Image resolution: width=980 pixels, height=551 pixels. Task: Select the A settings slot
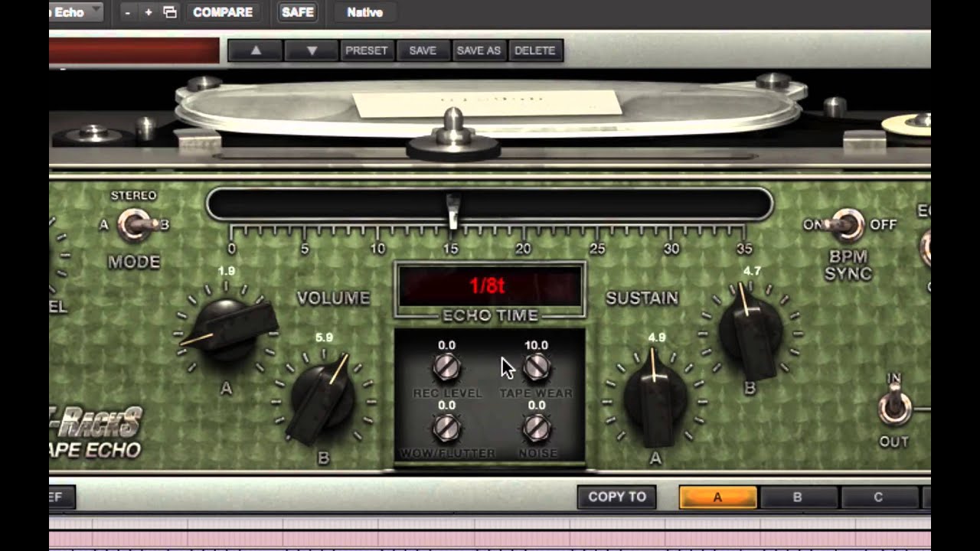tap(717, 497)
